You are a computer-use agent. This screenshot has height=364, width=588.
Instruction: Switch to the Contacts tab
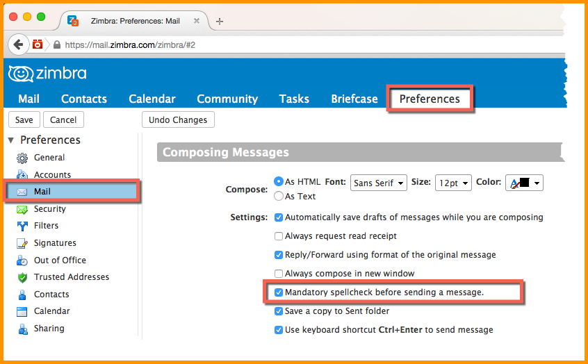click(x=84, y=99)
